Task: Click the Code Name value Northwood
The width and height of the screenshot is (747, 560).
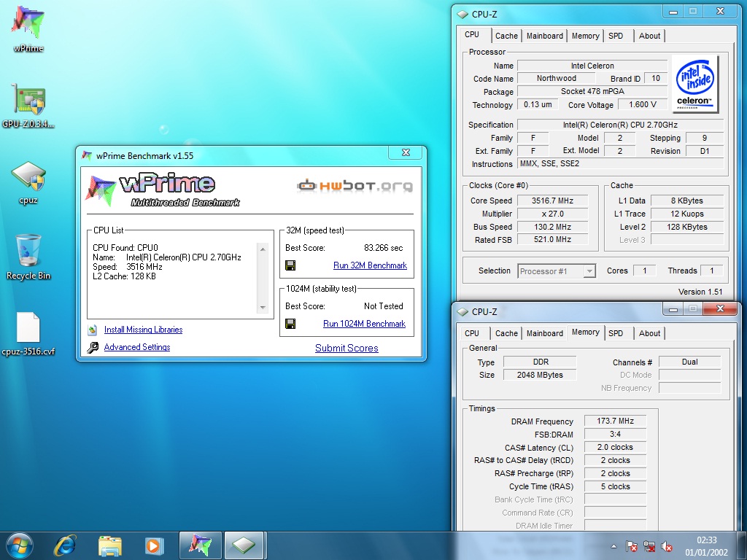Action: [x=557, y=78]
